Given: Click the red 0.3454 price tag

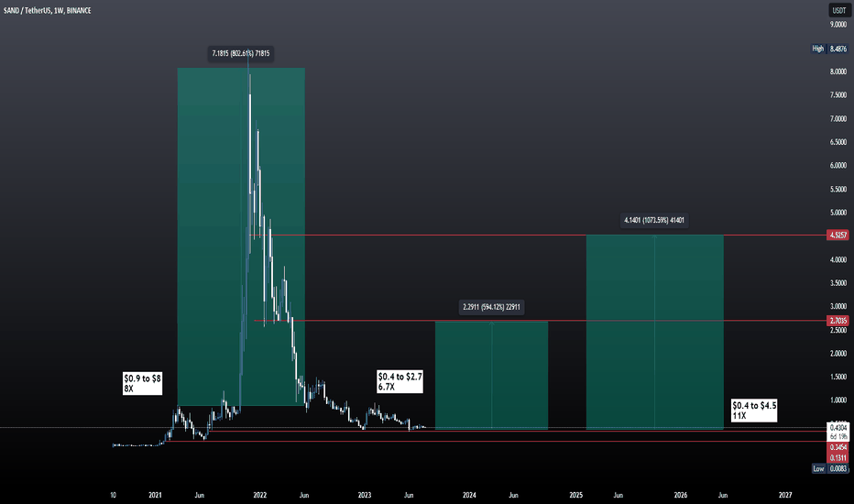Looking at the screenshot, I should (x=838, y=447).
